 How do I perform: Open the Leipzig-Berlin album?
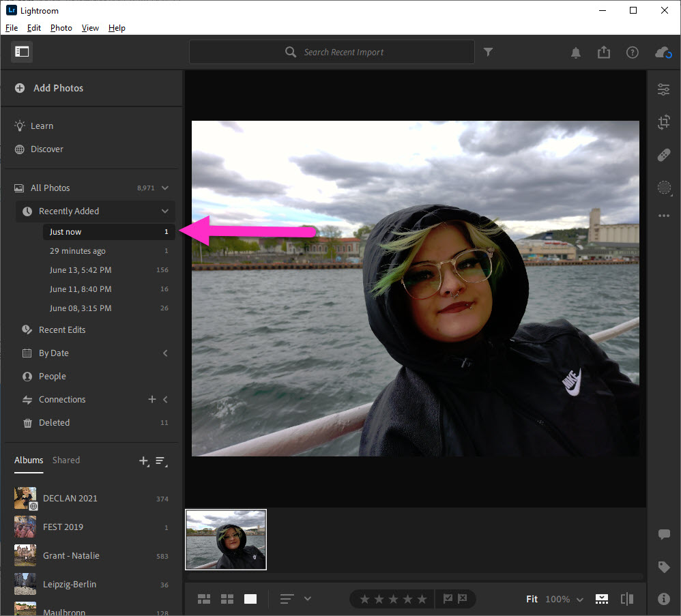91,585
